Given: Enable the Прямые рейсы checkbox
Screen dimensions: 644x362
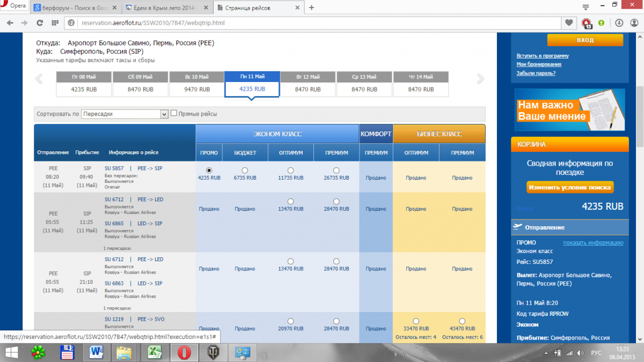Looking at the screenshot, I should (x=174, y=113).
